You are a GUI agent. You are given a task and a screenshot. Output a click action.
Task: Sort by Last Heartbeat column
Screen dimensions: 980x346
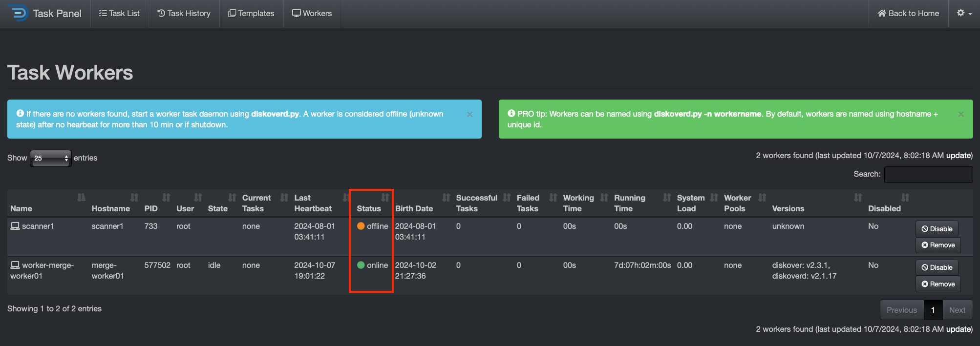coord(322,203)
